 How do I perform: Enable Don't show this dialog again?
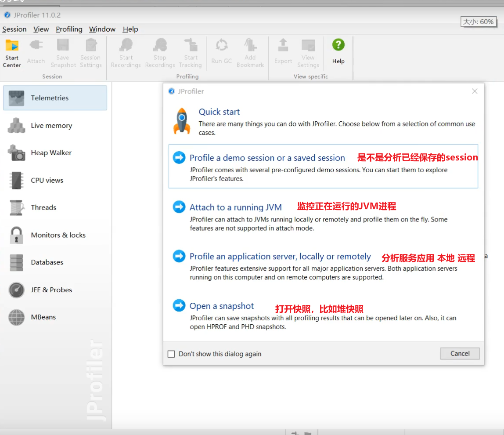click(171, 354)
